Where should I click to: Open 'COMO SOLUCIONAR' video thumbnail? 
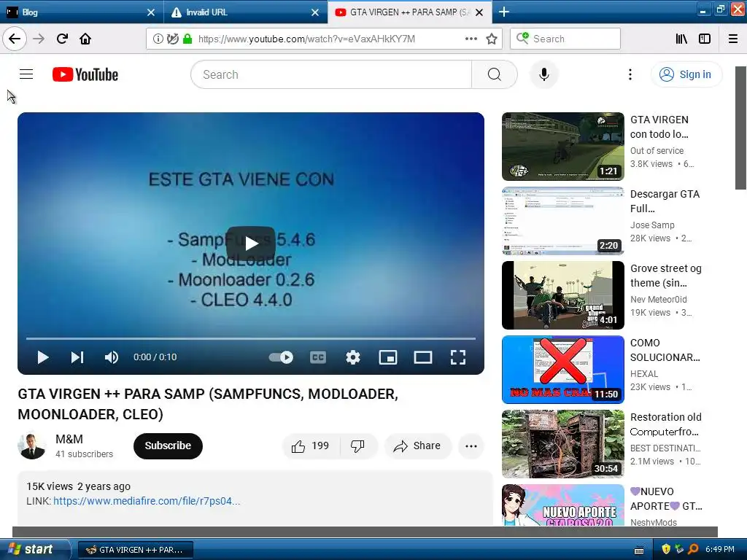click(x=562, y=370)
